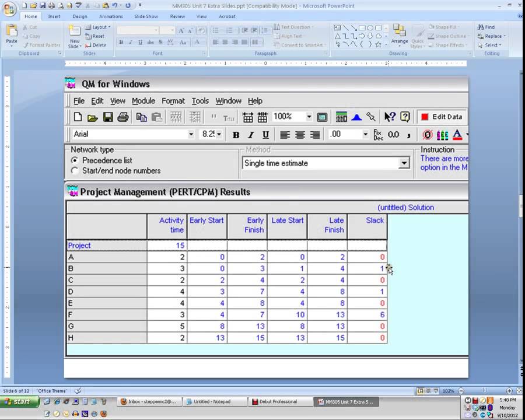Image resolution: width=525 pixels, height=420 pixels.
Task: Click the QM Help question mark icon
Action: click(x=405, y=117)
